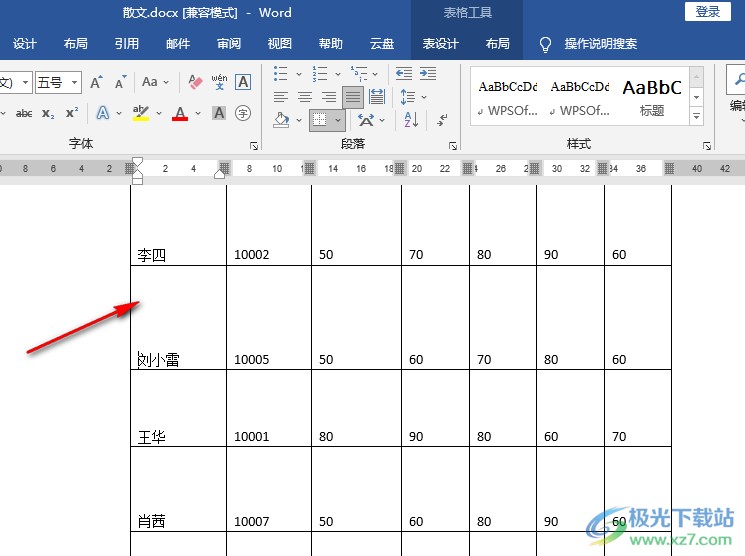Apply paragraph shading paint bucket
The width and height of the screenshot is (745, 556).
coord(281,120)
